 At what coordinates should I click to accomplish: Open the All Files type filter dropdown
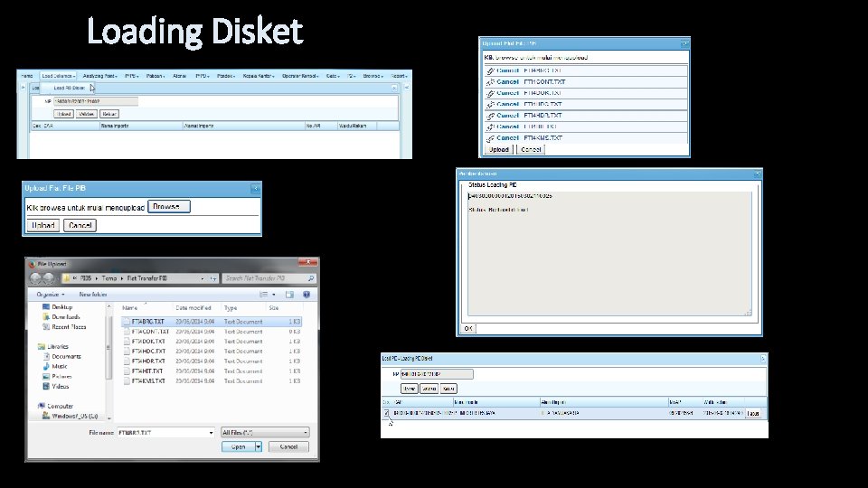coord(265,432)
